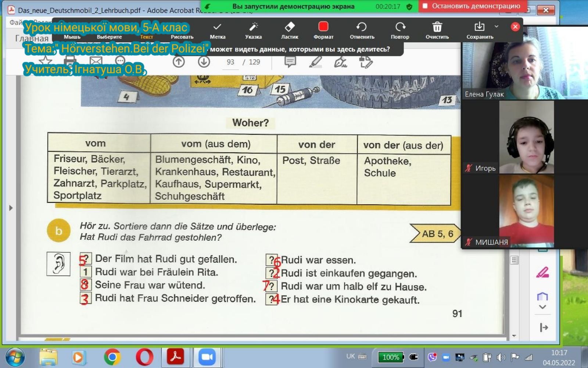Click the page number field showing 93
588x368 pixels.
[x=230, y=62]
